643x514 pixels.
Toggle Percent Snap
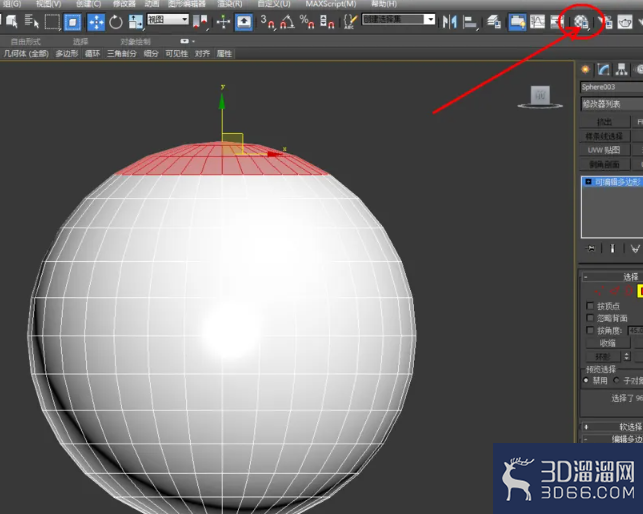click(307, 22)
